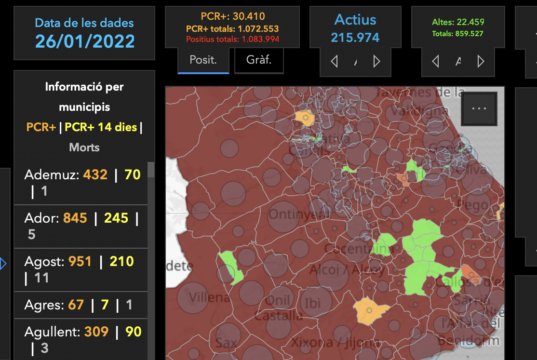Expand the left side panel arrow
Image resolution: width=537 pixels, height=360 pixels.
pyautogui.click(x=3, y=264)
